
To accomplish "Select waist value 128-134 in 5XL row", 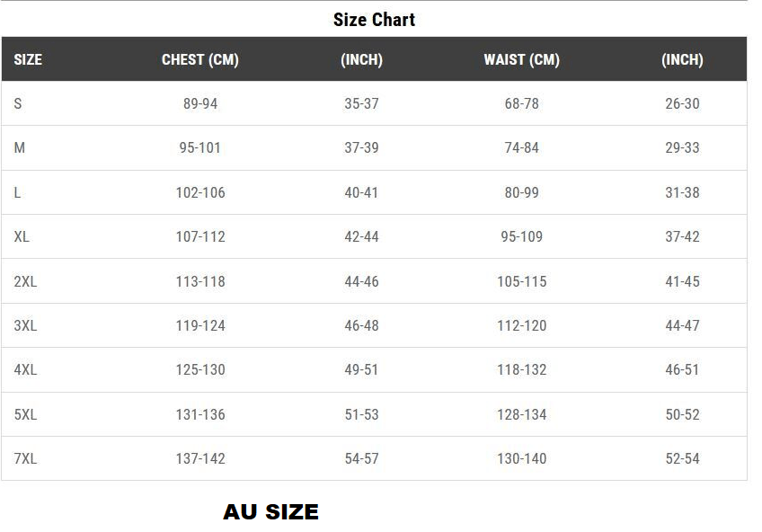I will [521, 415].
